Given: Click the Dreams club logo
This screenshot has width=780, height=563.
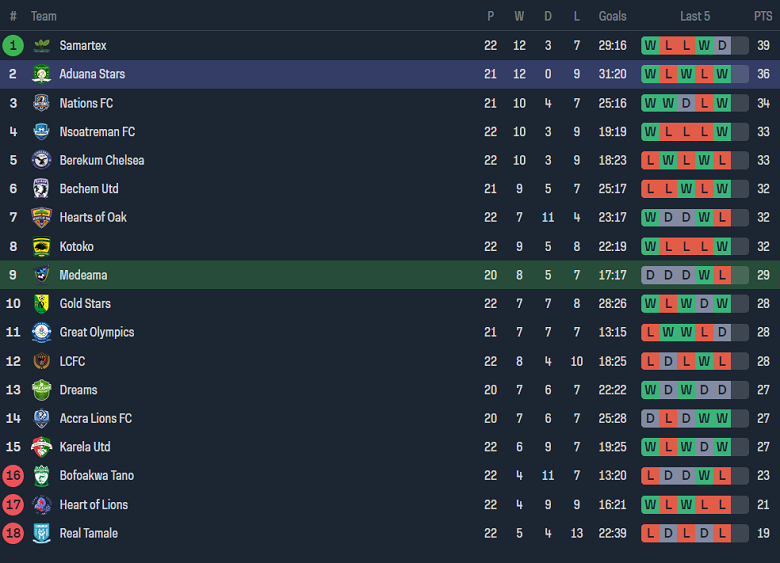Looking at the screenshot, I should point(42,390).
